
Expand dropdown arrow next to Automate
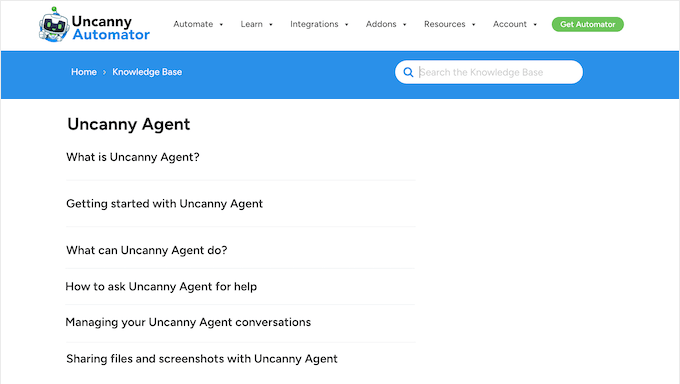click(x=221, y=25)
